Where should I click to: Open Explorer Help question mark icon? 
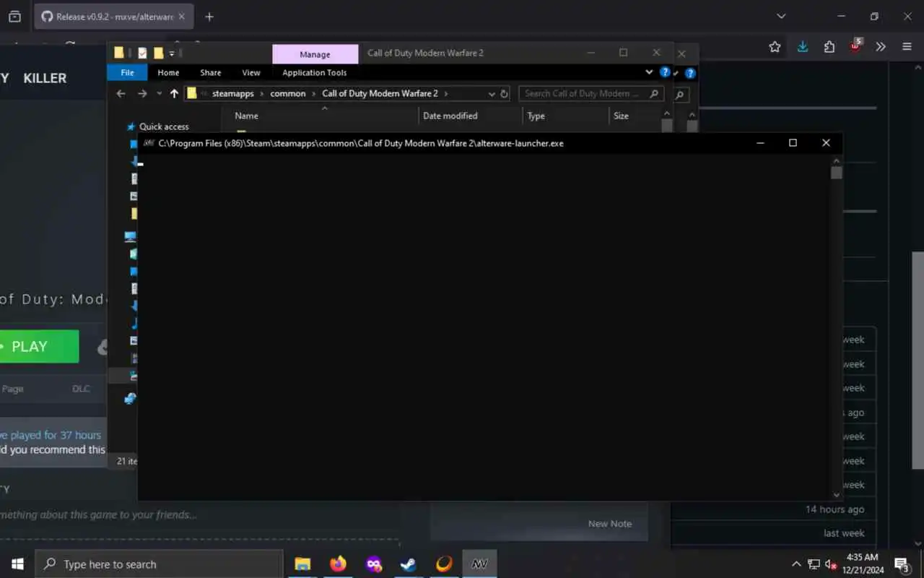pyautogui.click(x=665, y=72)
